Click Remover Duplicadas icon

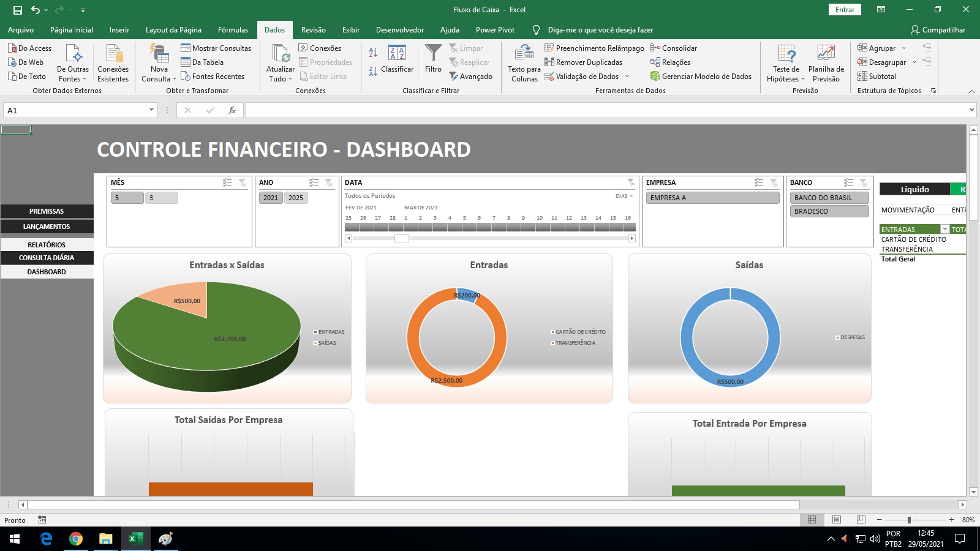coord(549,62)
